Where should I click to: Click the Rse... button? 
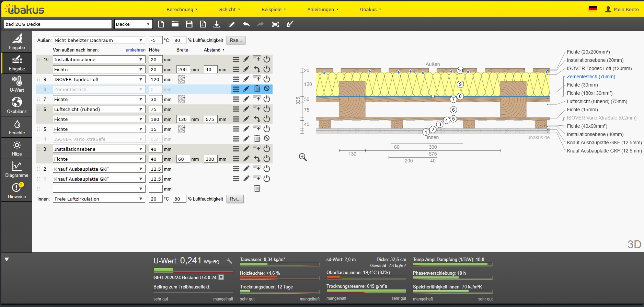(x=236, y=40)
